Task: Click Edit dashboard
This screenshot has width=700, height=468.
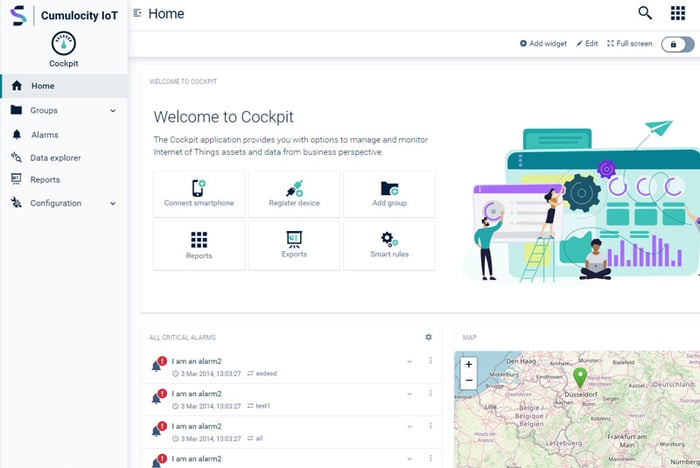Action: pyautogui.click(x=587, y=43)
